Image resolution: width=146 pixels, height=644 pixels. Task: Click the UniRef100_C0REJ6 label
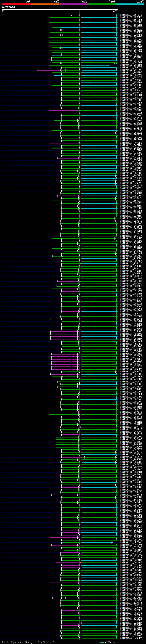(x=131, y=90)
